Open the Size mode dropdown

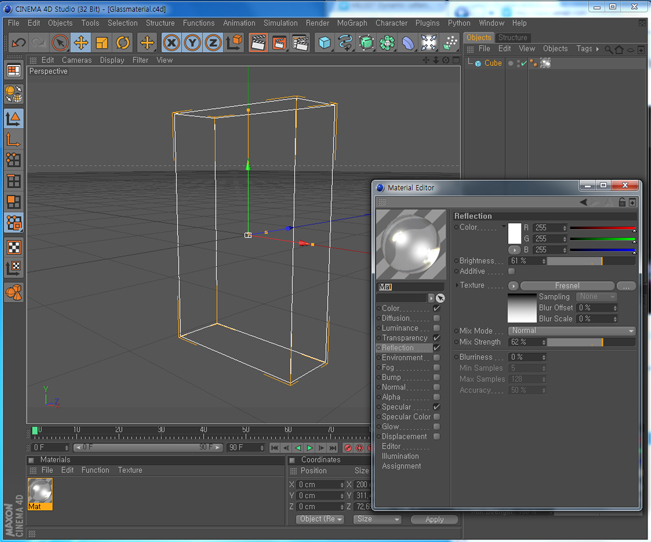tap(377, 519)
